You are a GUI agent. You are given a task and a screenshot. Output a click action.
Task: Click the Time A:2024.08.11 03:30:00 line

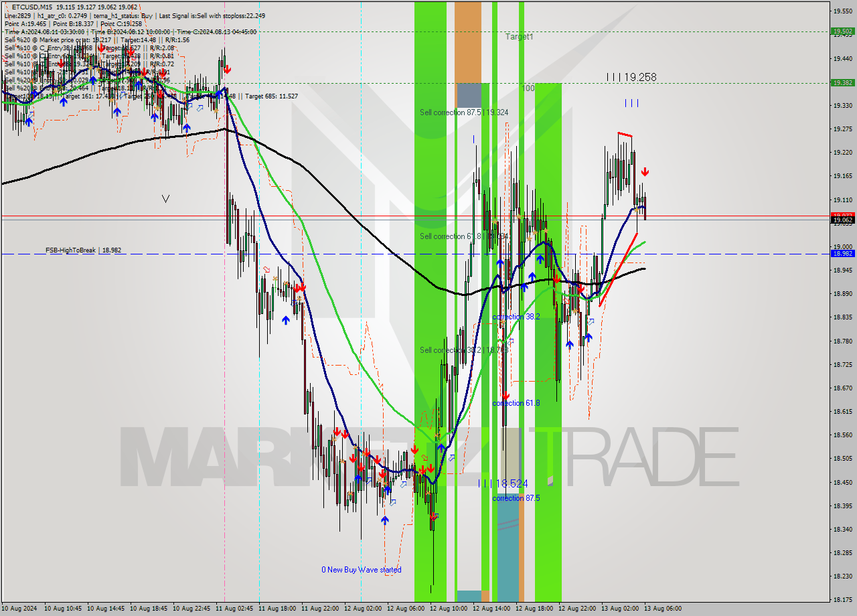coord(44,31)
